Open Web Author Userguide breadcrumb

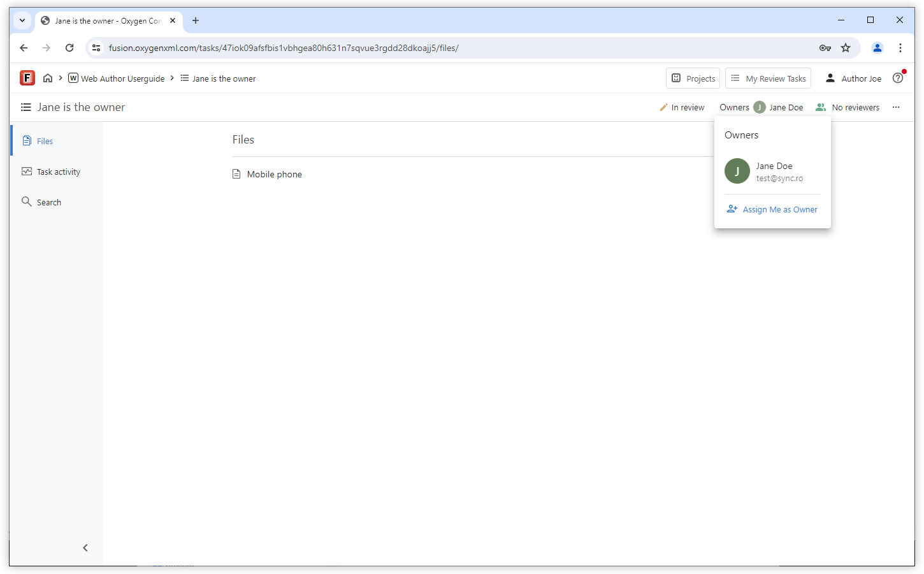point(117,78)
